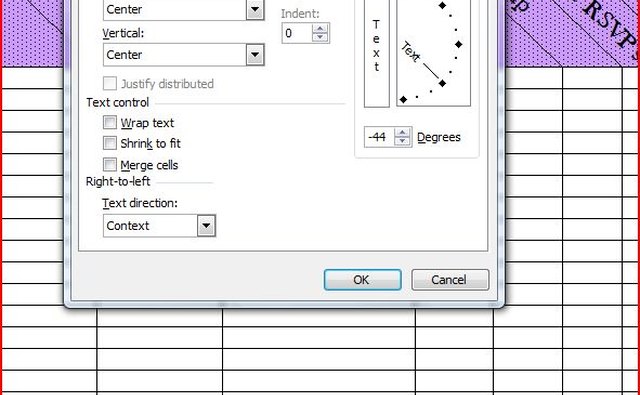Enable the Wrap text checkbox
This screenshot has height=395, width=640.
(x=110, y=122)
